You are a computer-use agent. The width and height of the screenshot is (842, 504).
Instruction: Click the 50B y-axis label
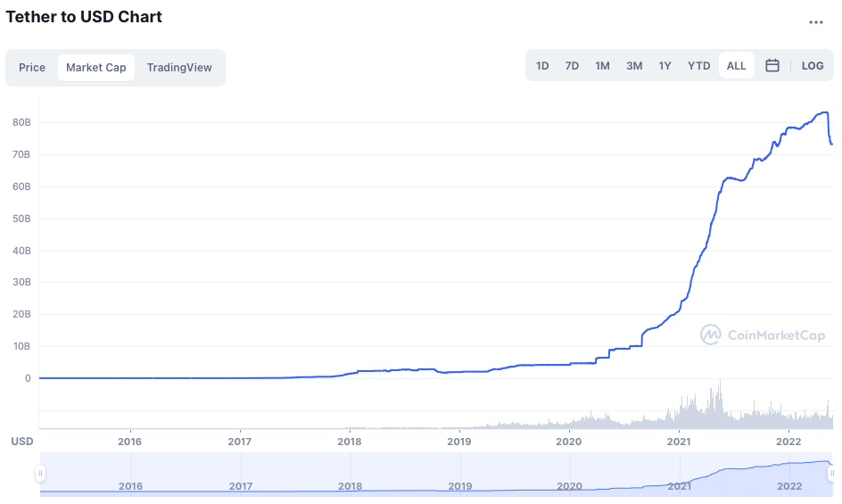21,219
